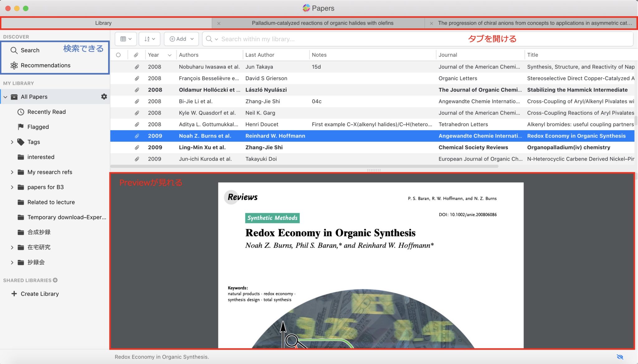This screenshot has height=364, width=638.
Task: Click the All Papers settings gear
Action: (104, 97)
